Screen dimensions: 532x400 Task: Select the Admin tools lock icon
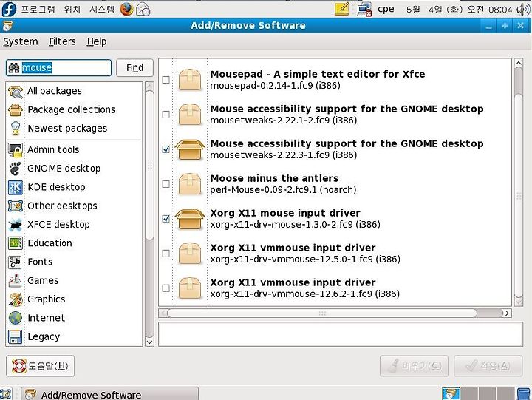16,150
